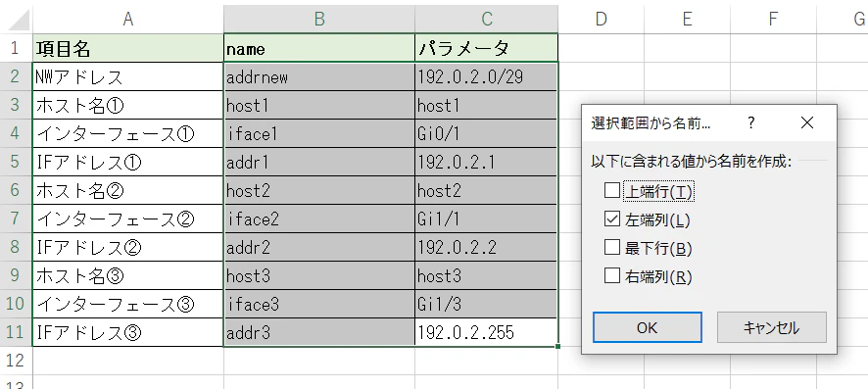This screenshot has height=389, width=868.
Task: Select column A header
Action: point(128,20)
